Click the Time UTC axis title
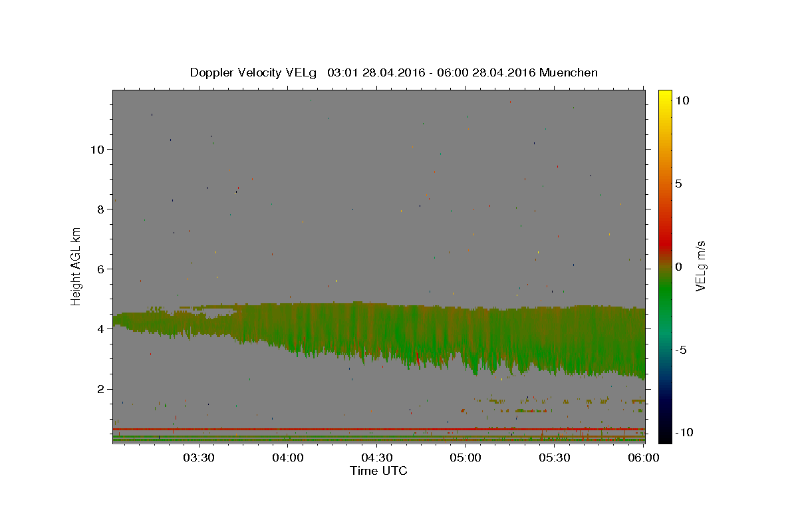The image size is (798, 532). (378, 471)
